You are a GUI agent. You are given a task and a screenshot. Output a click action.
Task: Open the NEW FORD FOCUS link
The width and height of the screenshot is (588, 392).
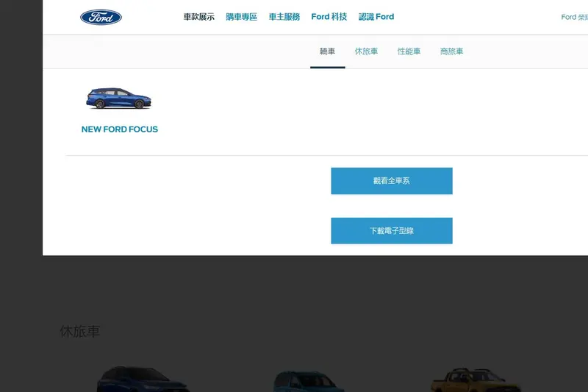click(x=120, y=129)
